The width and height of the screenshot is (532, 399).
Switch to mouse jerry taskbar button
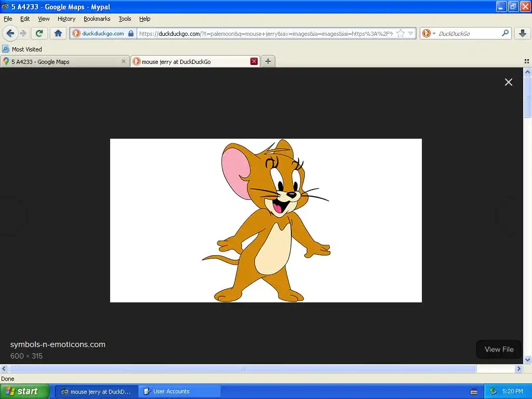coord(96,392)
